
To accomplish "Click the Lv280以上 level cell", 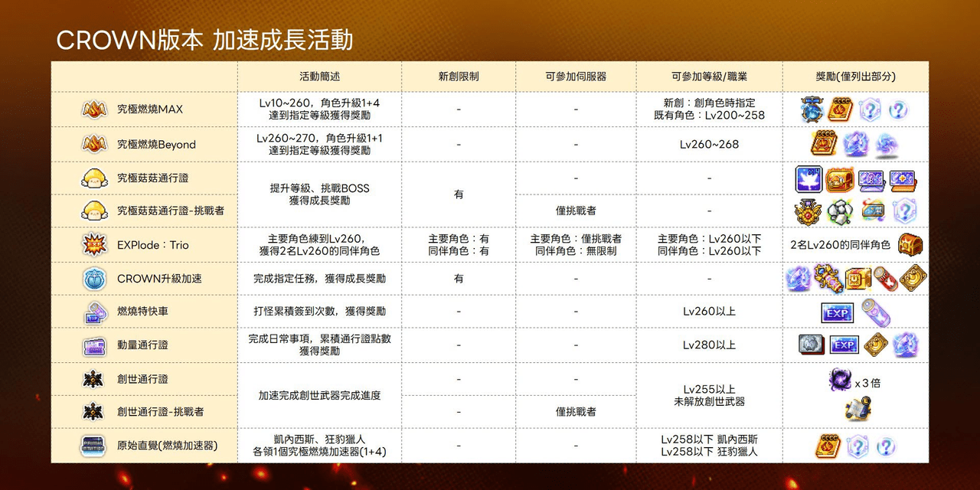I will pos(709,345).
